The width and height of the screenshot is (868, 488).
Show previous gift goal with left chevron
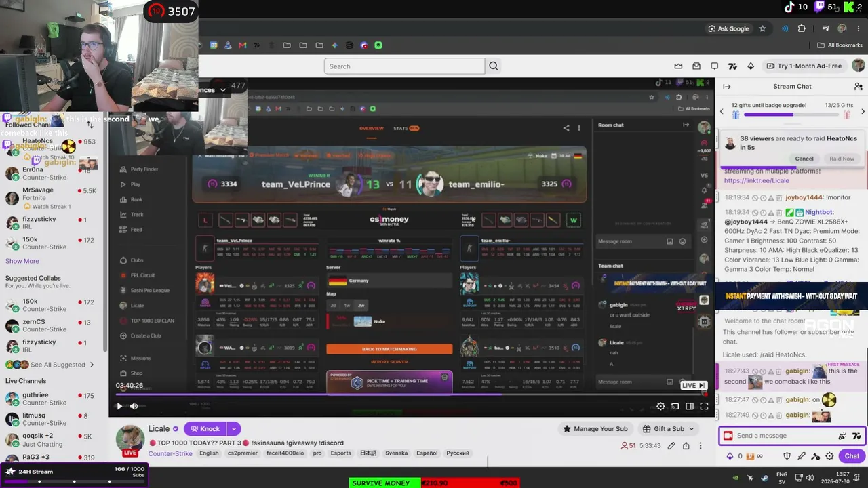pos(722,111)
